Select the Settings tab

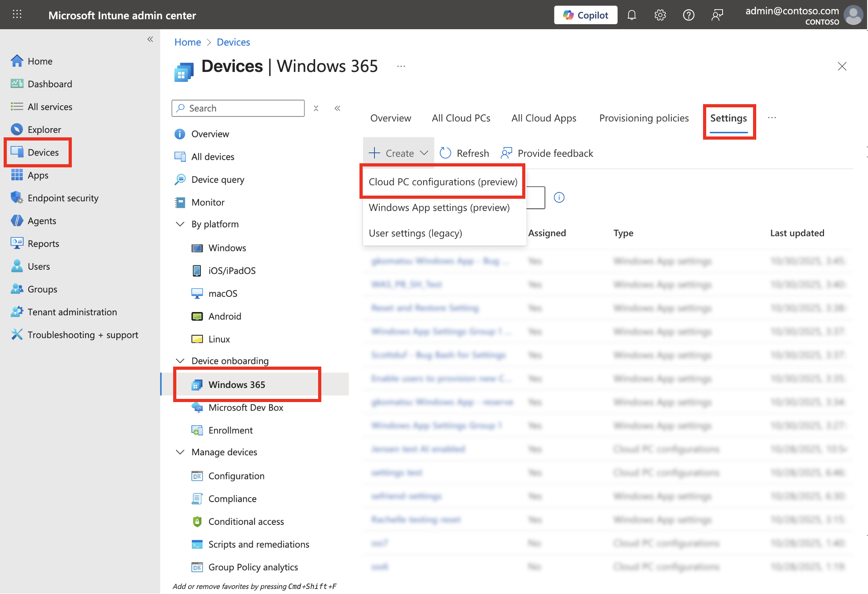(728, 118)
